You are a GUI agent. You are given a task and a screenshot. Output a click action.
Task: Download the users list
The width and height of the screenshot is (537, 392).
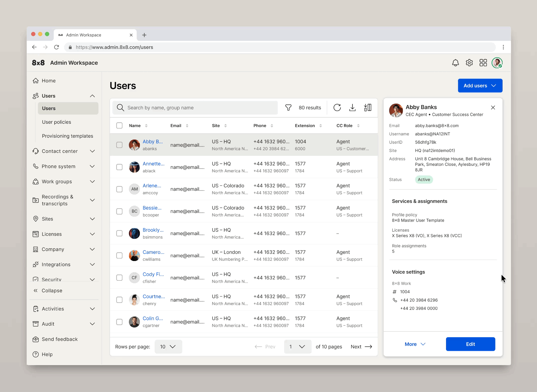click(x=352, y=108)
